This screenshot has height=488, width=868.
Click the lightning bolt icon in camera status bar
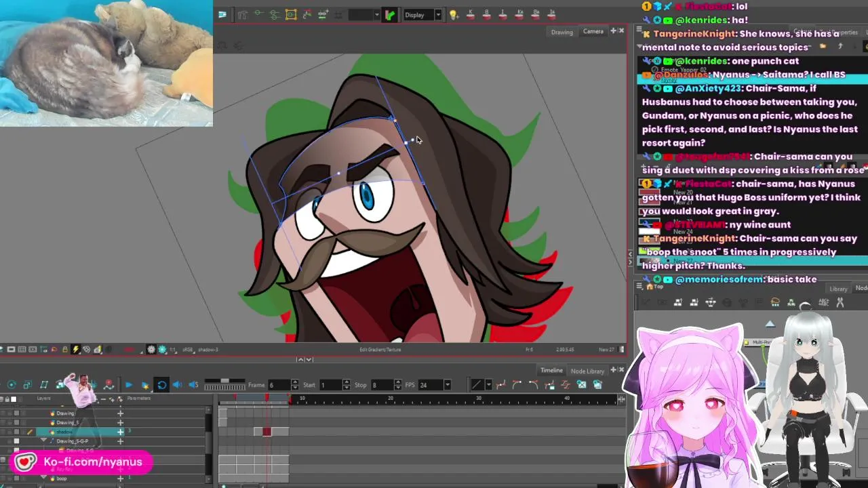coord(76,350)
